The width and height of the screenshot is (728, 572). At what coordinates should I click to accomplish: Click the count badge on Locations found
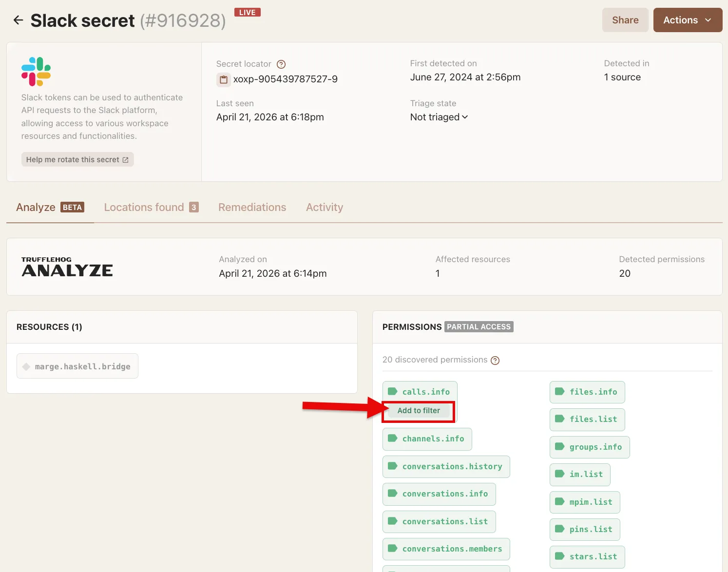click(194, 207)
